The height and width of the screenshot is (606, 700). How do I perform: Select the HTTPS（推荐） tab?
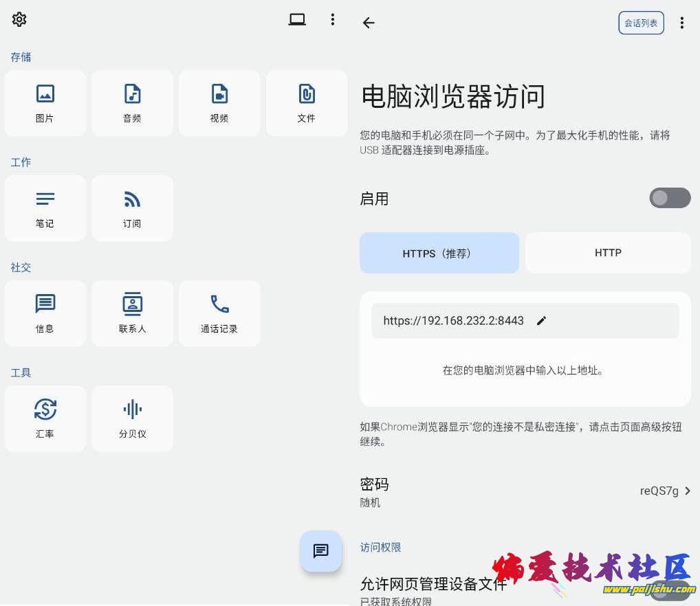click(x=439, y=253)
